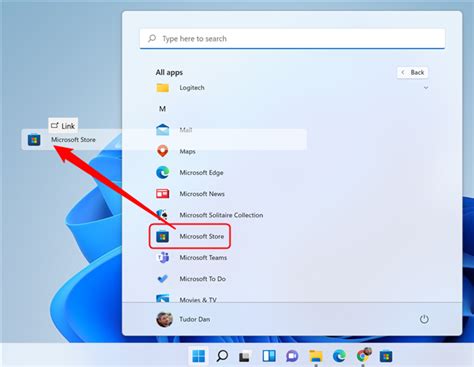The image size is (474, 367).
Task: Launch Microsoft Edge from its list icon
Action: pyautogui.click(x=163, y=172)
